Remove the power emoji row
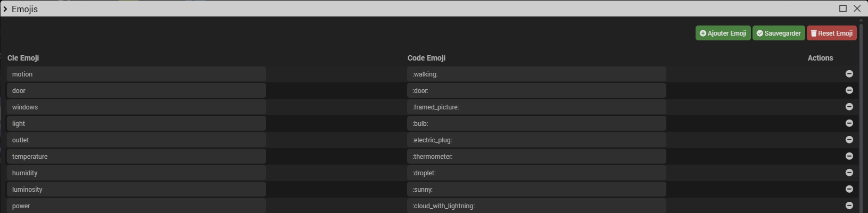Screen dimensions: 868x213 click(849, 206)
